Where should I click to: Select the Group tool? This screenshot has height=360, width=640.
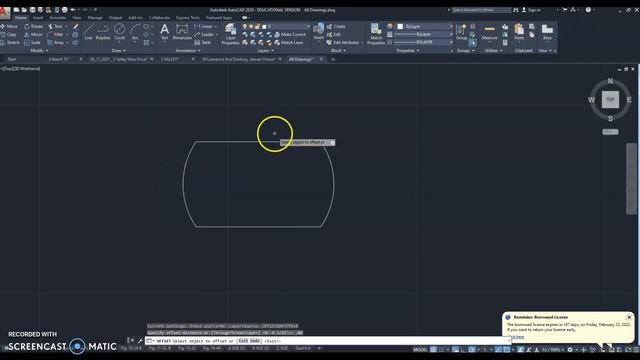[x=462, y=32]
